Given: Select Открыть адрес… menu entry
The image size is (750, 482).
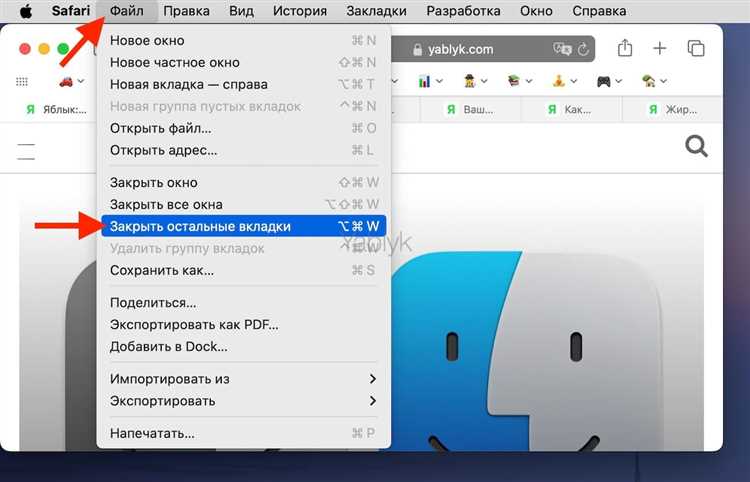Looking at the screenshot, I should (x=243, y=151).
